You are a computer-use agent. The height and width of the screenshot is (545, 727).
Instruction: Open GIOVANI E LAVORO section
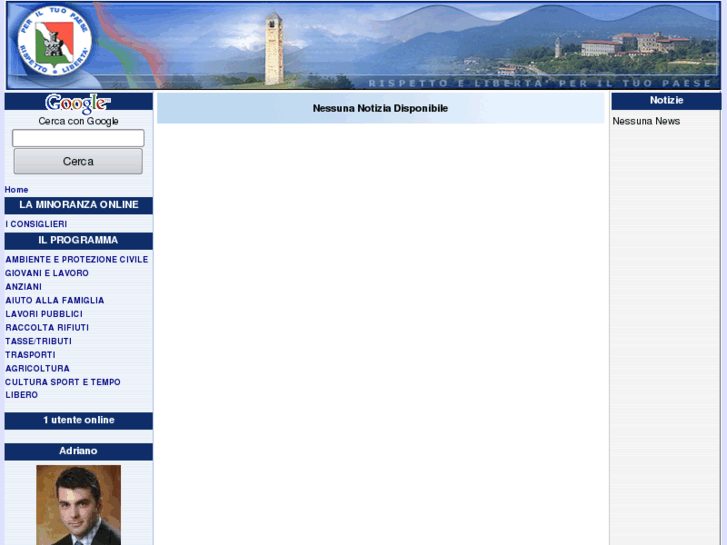pos(47,273)
